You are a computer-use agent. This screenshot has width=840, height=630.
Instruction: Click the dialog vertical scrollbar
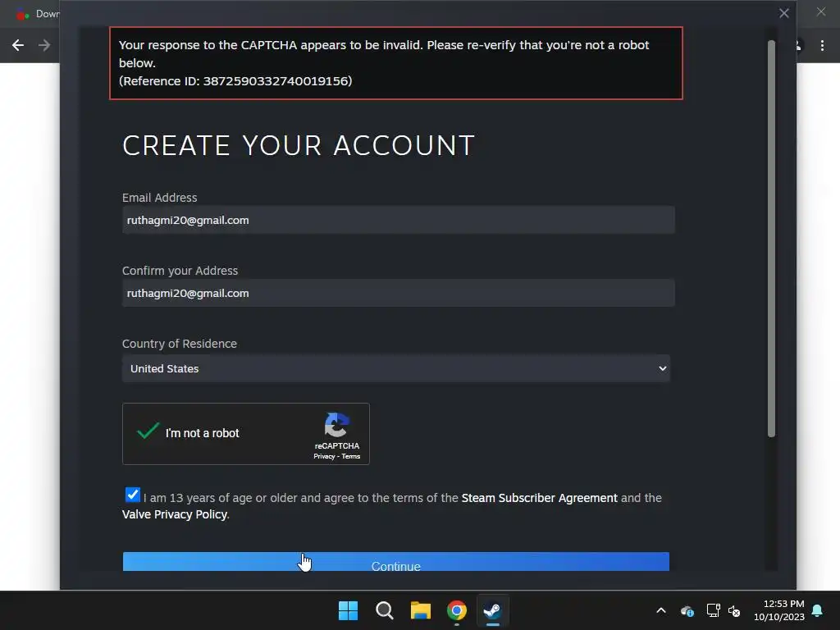tap(771, 239)
